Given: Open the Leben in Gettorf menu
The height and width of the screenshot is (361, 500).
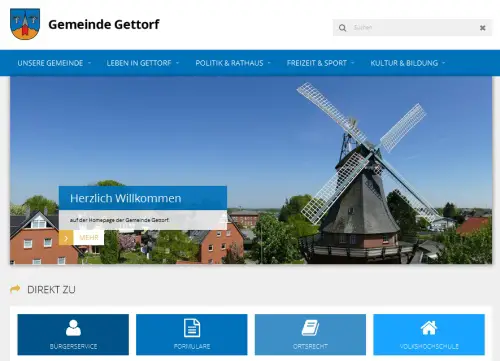Looking at the screenshot, I should tap(139, 63).
